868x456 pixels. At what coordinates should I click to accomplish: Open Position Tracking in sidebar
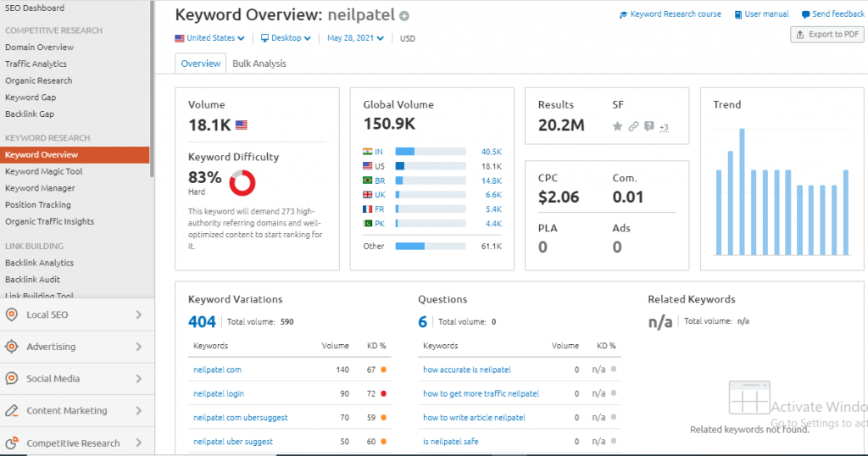pos(37,205)
